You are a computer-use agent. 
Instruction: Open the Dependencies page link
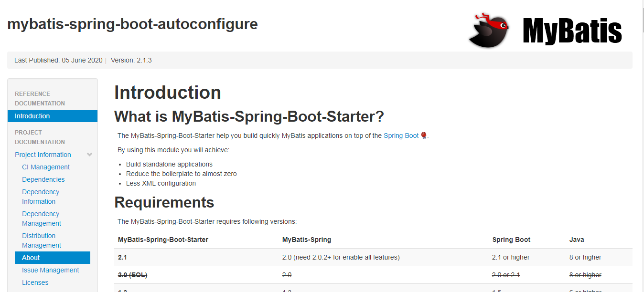[43, 179]
